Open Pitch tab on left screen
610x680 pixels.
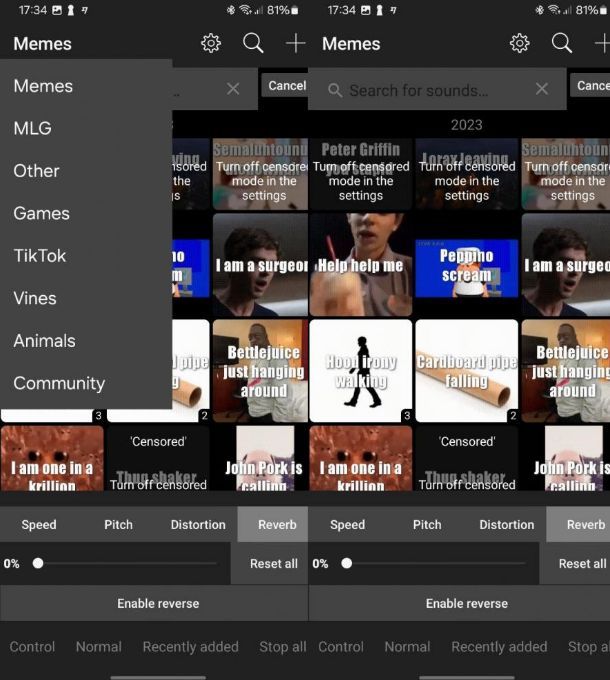[118, 524]
